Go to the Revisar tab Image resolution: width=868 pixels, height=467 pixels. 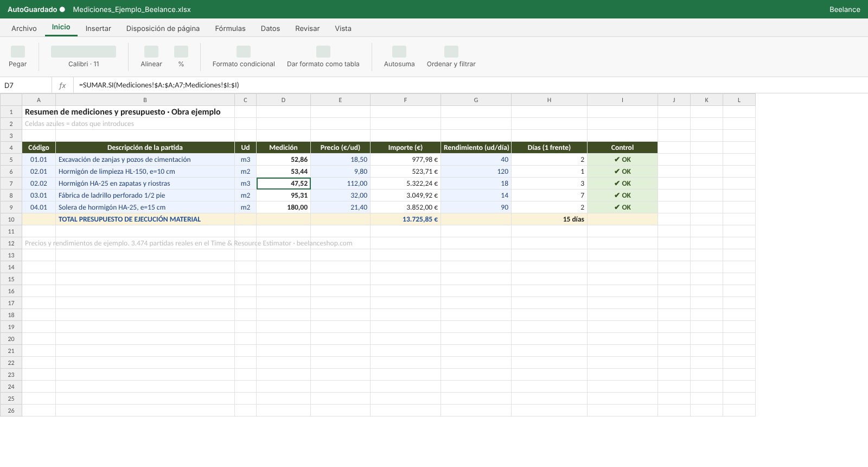point(307,28)
